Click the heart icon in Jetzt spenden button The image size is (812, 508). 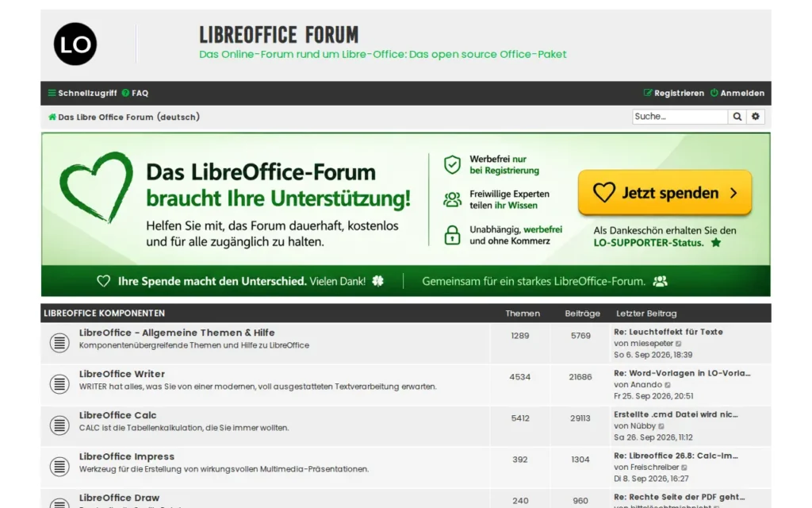coord(603,193)
